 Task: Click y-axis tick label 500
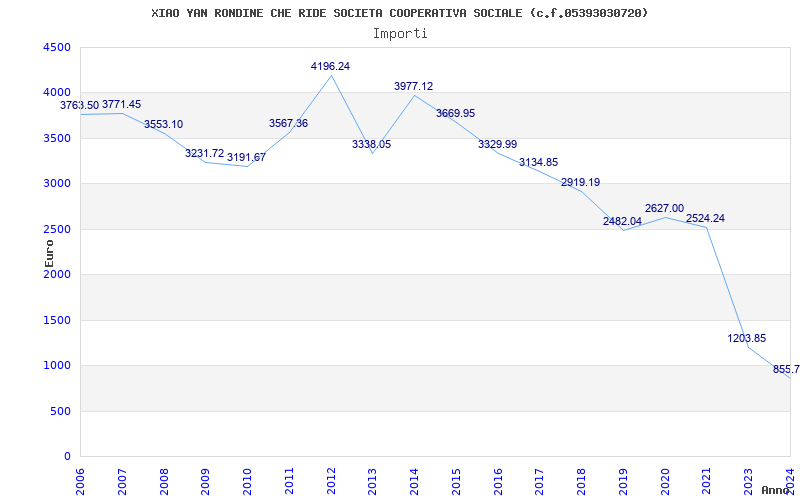point(60,411)
